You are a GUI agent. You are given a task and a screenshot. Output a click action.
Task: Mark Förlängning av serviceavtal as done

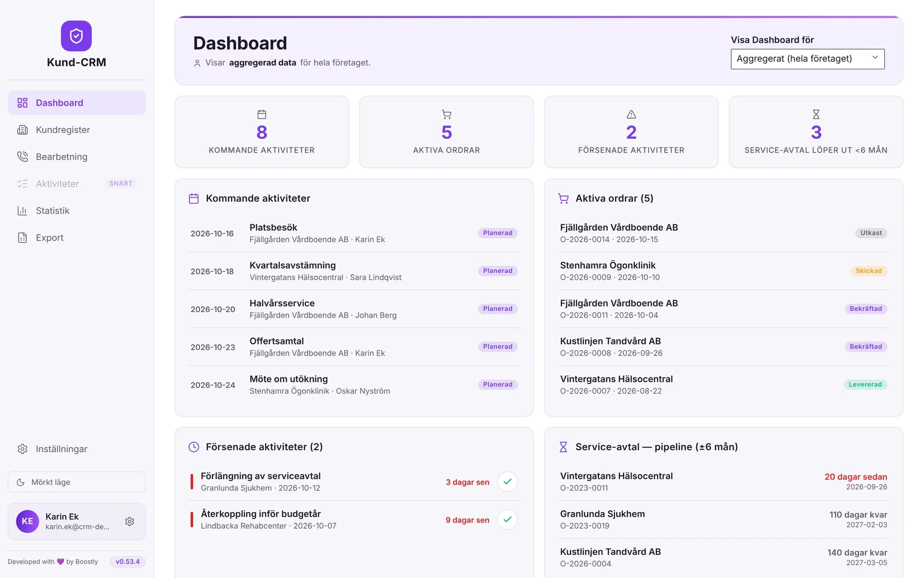(508, 481)
